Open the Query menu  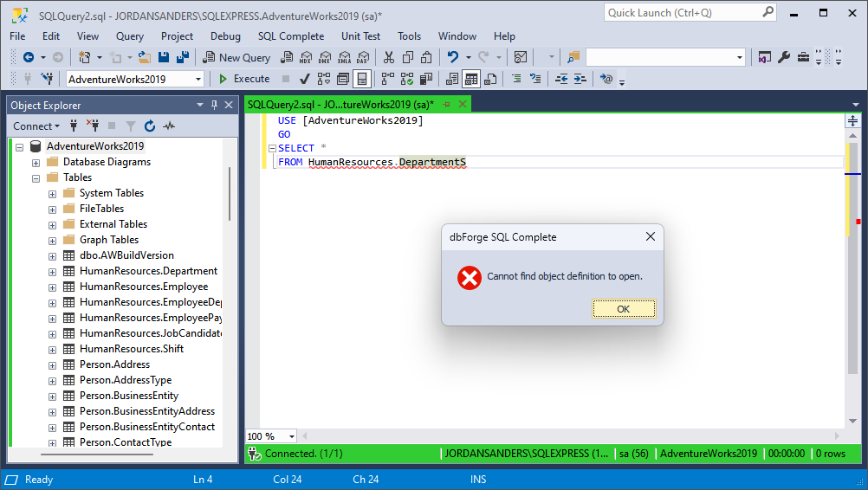(130, 36)
